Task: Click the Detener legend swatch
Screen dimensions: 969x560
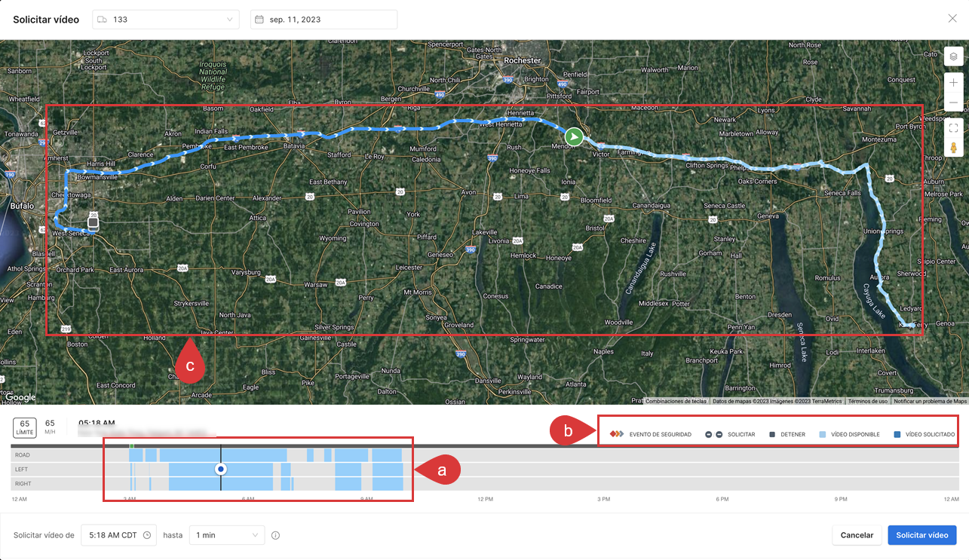Action: [x=772, y=434]
